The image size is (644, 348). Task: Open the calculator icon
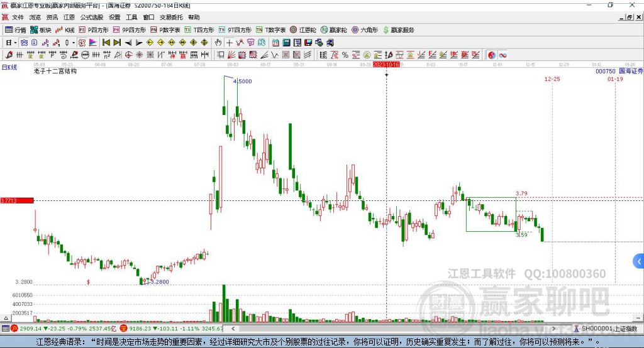click(x=286, y=43)
